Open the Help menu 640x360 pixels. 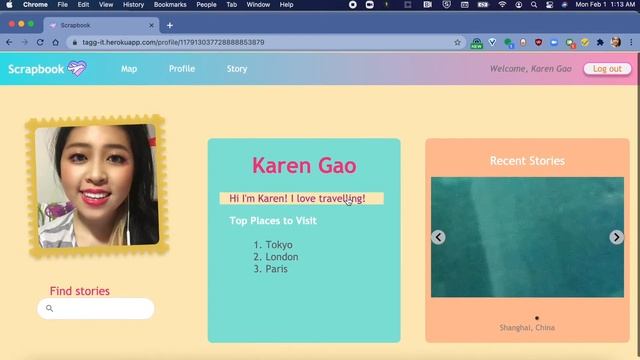click(286, 5)
